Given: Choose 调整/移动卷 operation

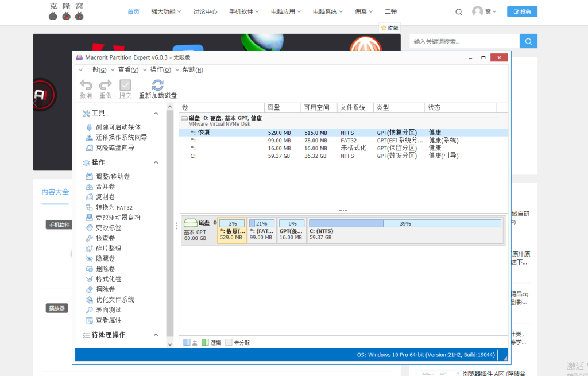Looking at the screenshot, I should click(107, 176).
